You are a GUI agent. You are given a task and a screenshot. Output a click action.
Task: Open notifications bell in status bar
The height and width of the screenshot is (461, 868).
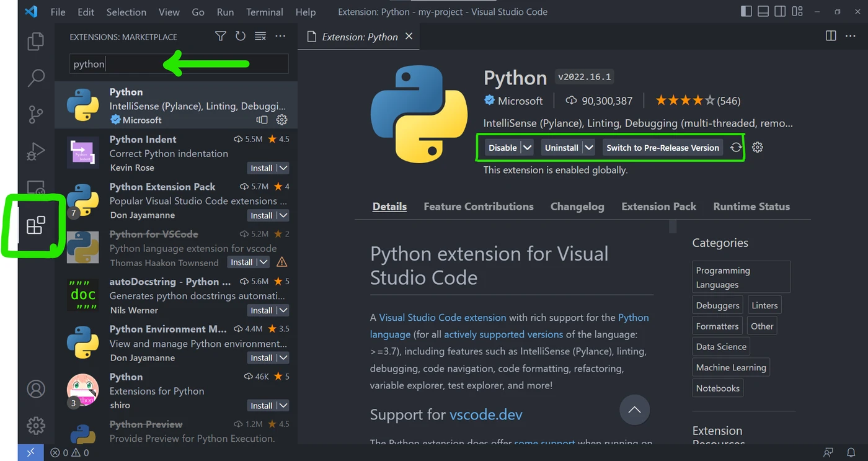point(852,453)
